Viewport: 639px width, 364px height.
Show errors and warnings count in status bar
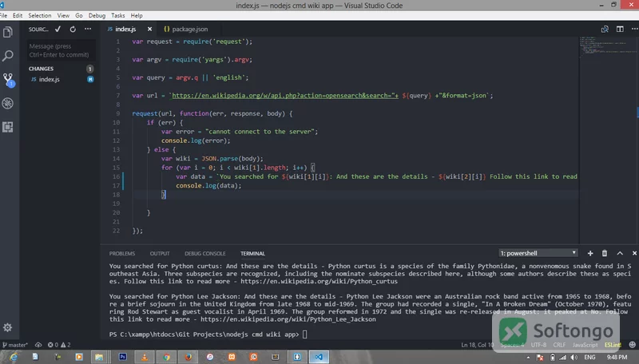coord(59,345)
